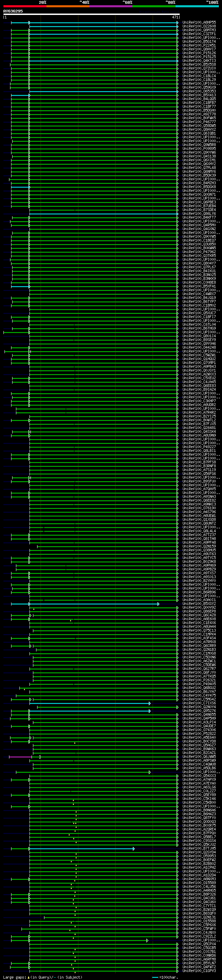Viewport: 222px width, 980px height.
Task: Click the UniRef100_P26321 label
Action: coord(199,680)
